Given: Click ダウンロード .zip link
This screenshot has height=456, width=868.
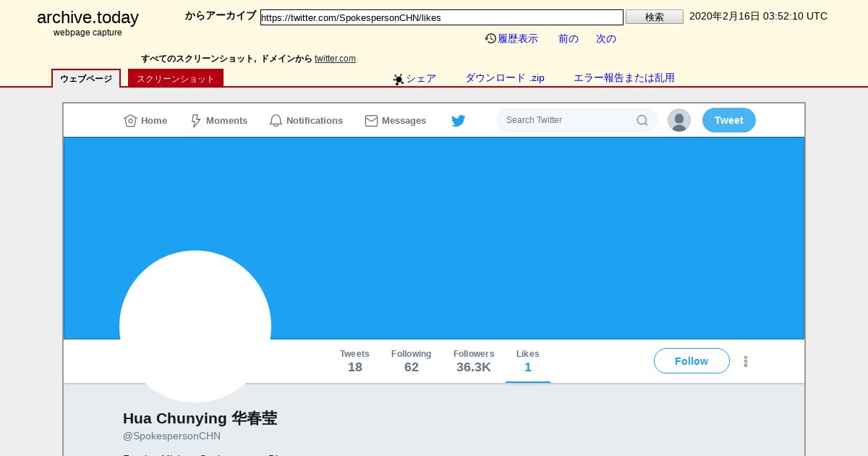Looking at the screenshot, I should (x=505, y=78).
